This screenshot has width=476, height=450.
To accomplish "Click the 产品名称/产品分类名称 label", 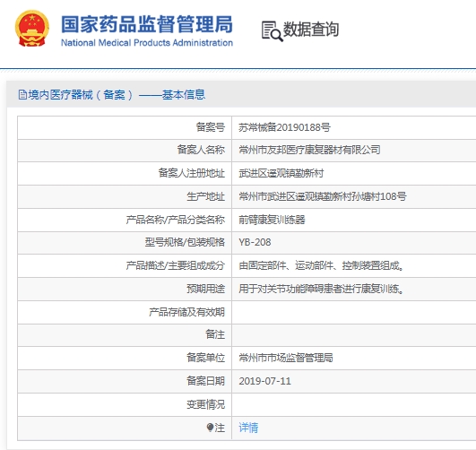I will (176, 220).
